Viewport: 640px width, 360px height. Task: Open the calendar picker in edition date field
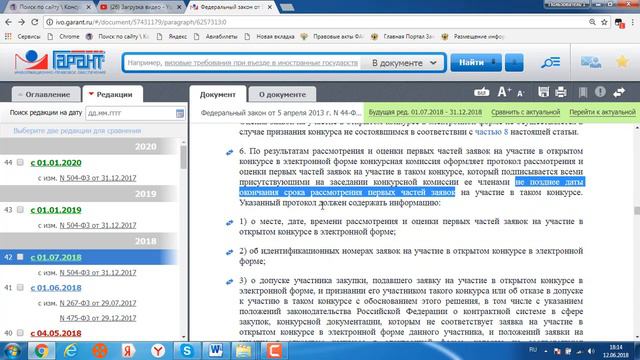(x=180, y=113)
